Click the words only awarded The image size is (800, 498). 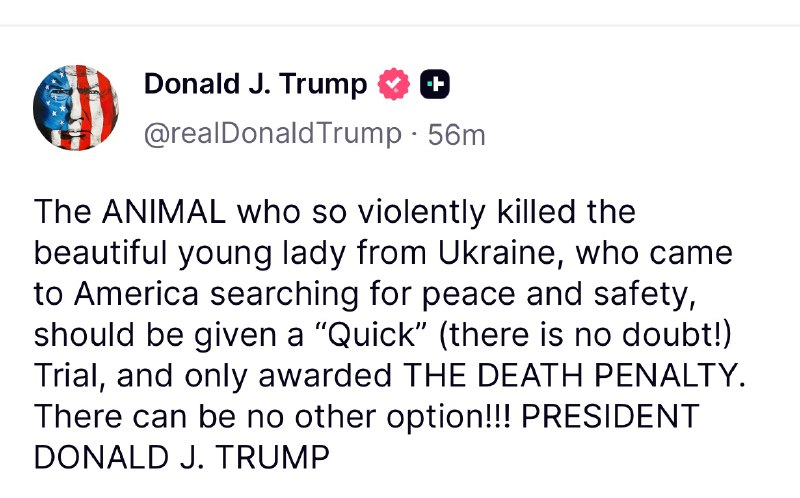pos(288,376)
